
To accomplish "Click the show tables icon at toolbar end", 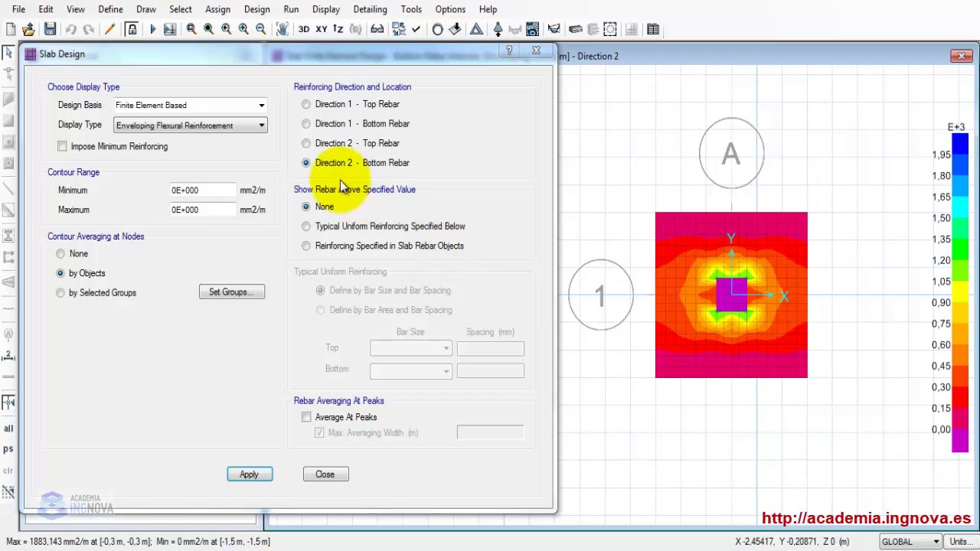I will click(653, 29).
